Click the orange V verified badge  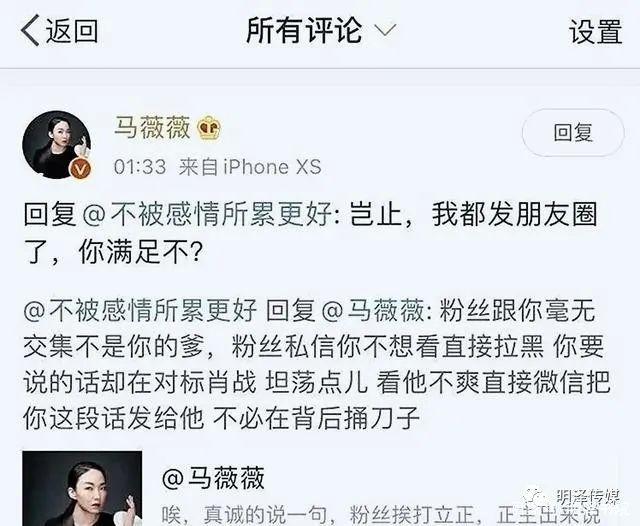point(80,169)
